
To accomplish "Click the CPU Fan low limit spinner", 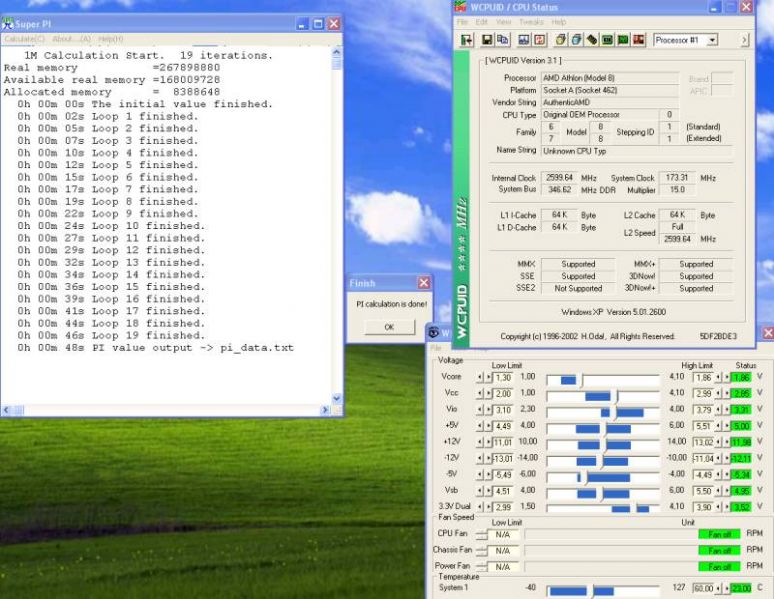I will (482, 535).
